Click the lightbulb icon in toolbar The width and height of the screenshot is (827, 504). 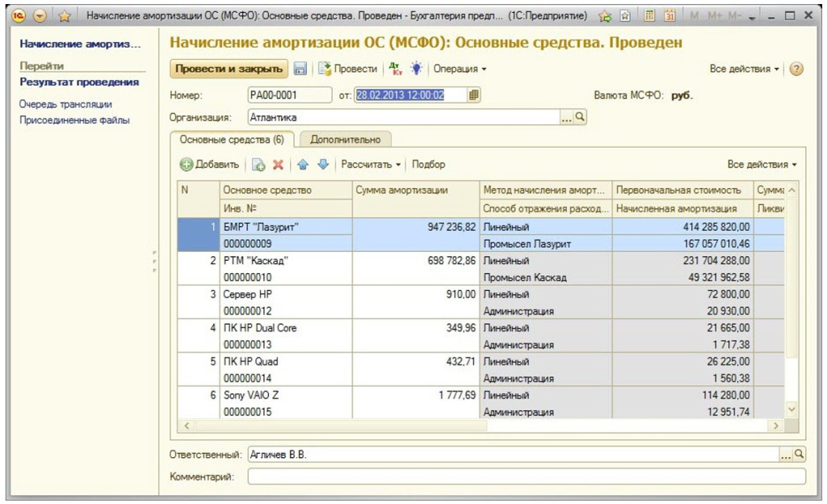(417, 69)
